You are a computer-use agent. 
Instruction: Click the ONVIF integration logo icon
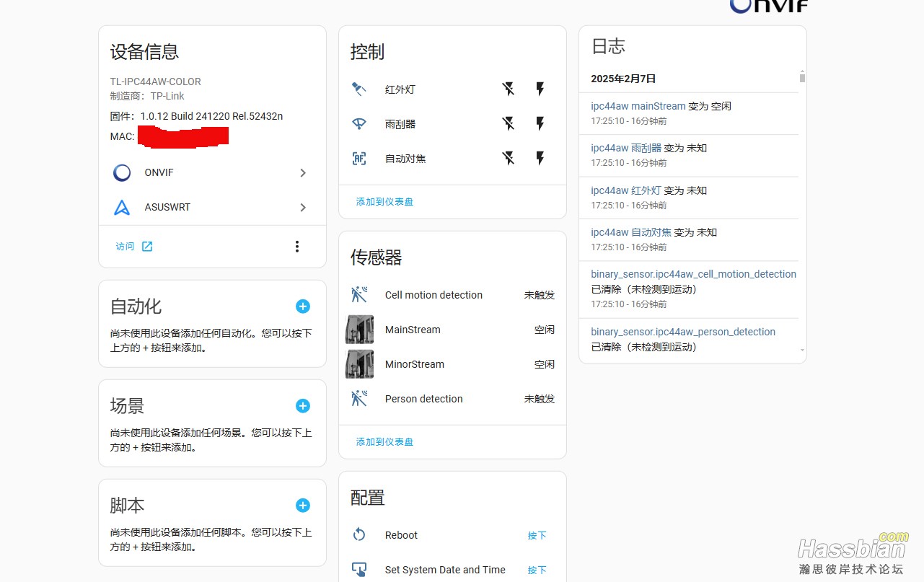coord(122,172)
